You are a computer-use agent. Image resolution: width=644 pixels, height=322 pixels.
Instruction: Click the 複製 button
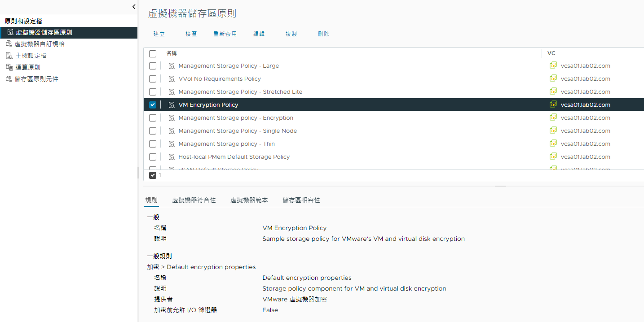coord(291,34)
